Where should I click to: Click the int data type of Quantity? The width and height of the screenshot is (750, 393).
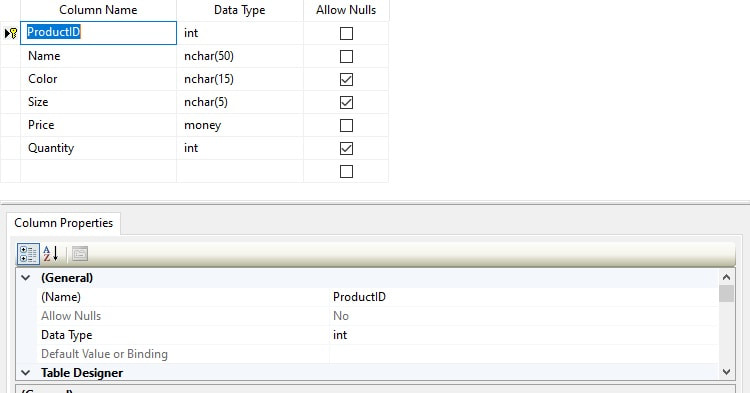click(240, 148)
